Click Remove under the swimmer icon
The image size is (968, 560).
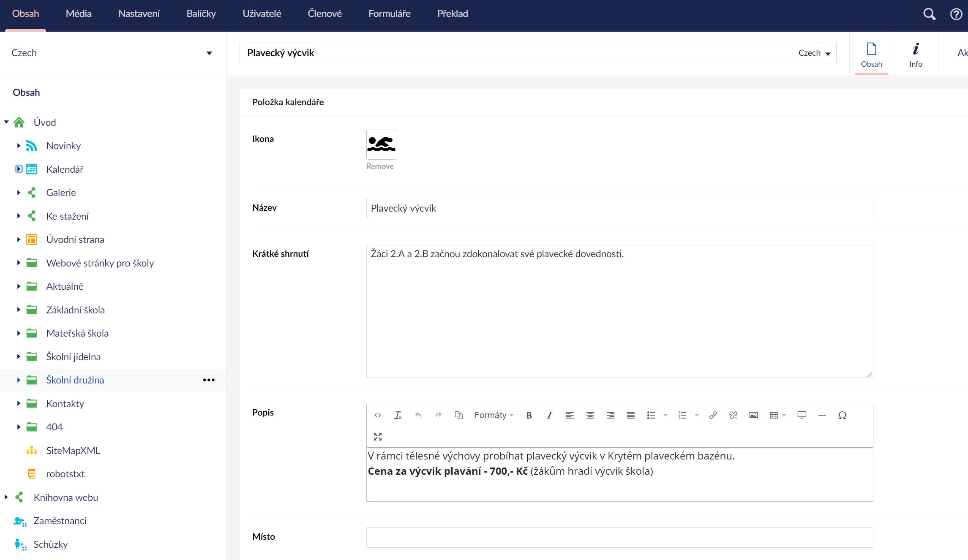379,166
